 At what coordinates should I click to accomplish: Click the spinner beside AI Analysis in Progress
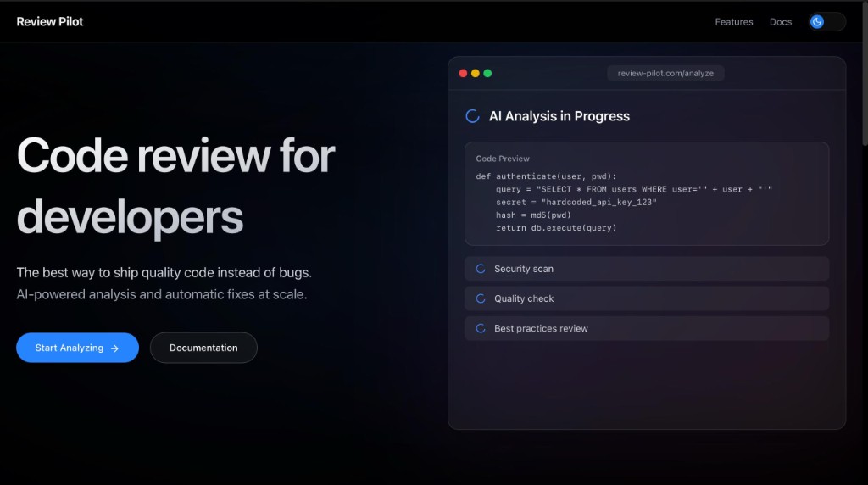click(472, 116)
